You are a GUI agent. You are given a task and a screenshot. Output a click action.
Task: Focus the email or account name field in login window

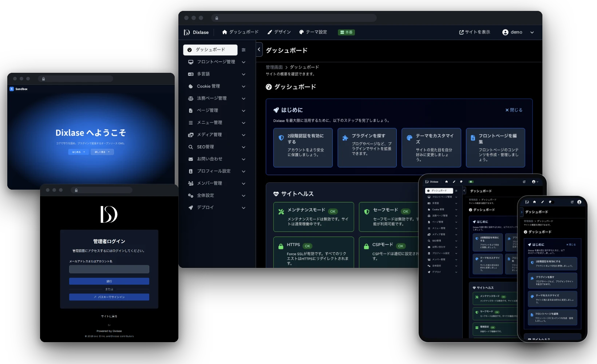(109, 269)
